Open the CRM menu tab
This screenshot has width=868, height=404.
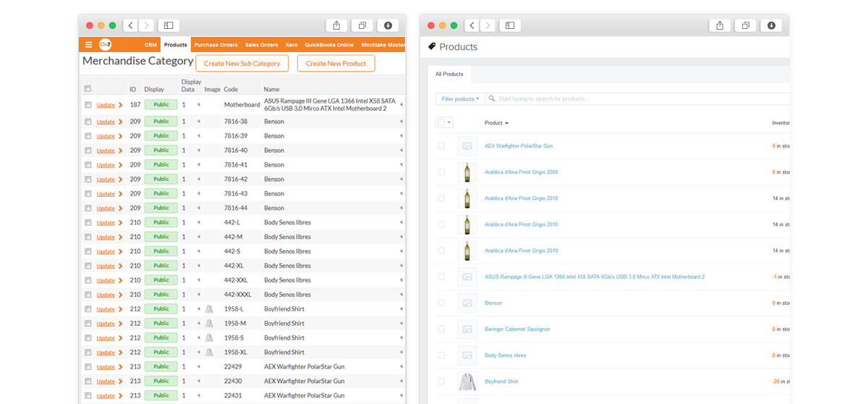[x=150, y=45]
